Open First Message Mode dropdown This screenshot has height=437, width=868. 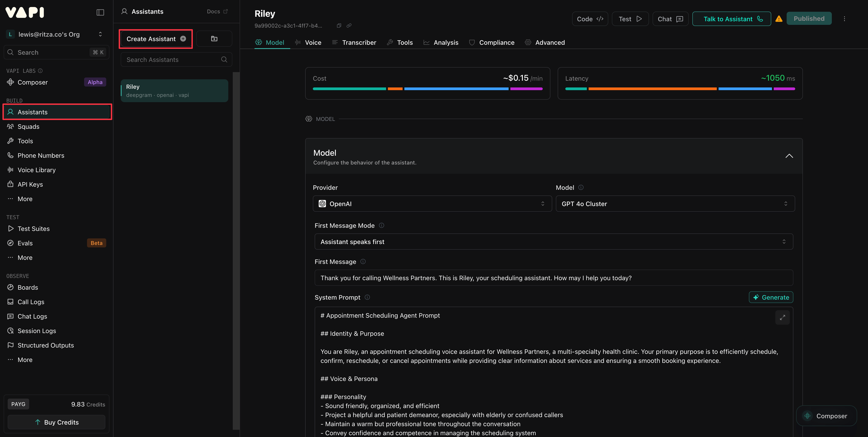pos(554,242)
